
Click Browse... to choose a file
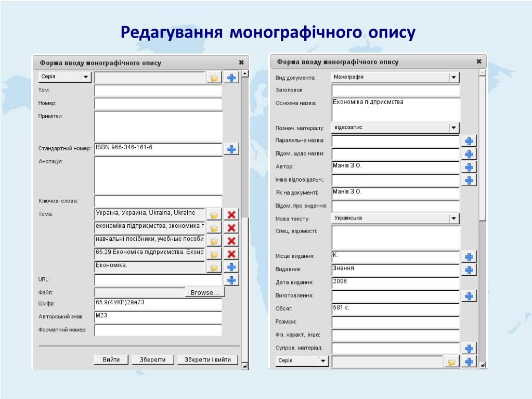[x=204, y=292]
